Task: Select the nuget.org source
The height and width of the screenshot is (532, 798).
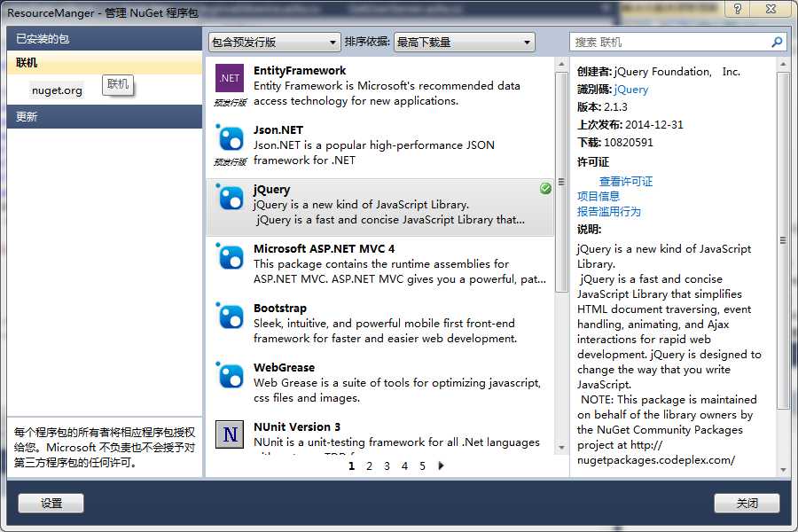Action: (x=57, y=90)
